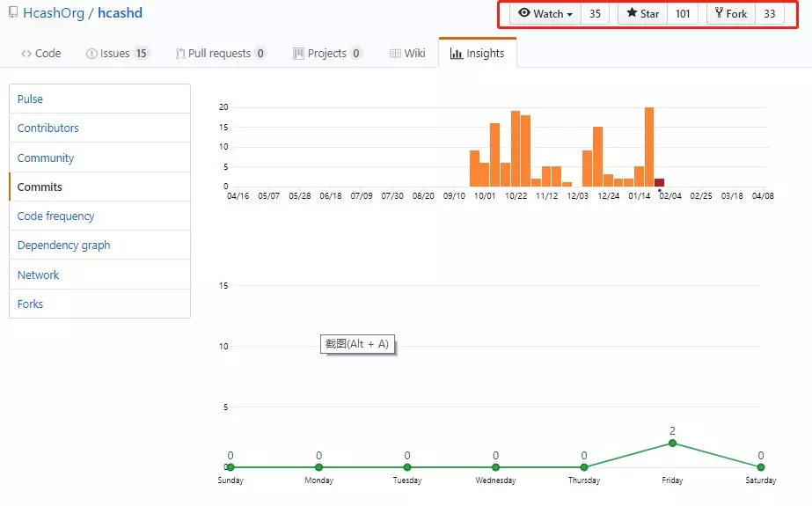Click the Tuesday data point on line chart
The image size is (812, 506).
point(407,467)
